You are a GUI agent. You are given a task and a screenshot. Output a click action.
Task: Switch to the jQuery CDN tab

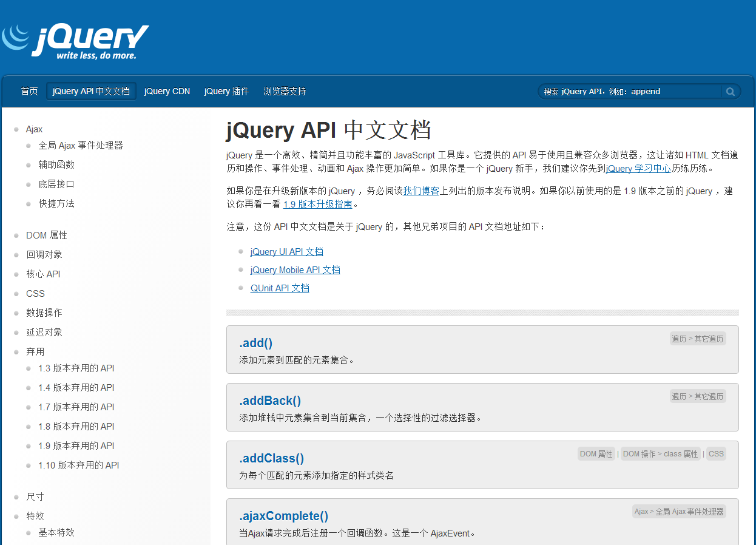[x=167, y=91]
